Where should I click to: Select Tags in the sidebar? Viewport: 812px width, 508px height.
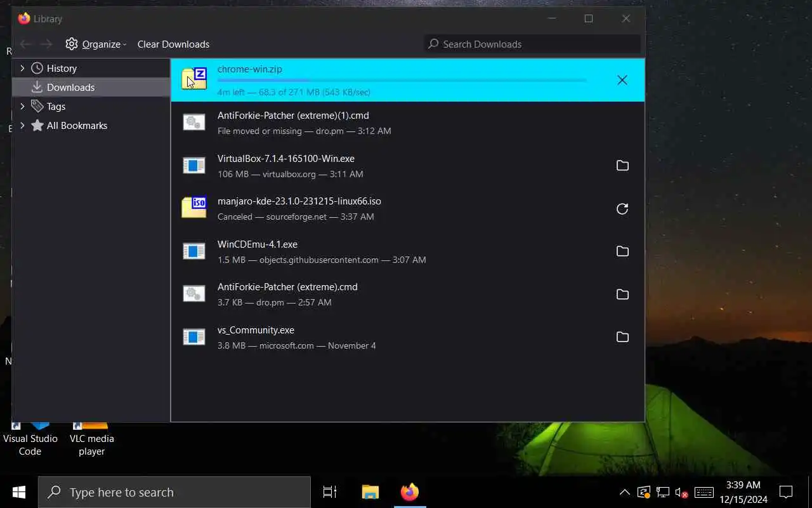click(x=56, y=106)
